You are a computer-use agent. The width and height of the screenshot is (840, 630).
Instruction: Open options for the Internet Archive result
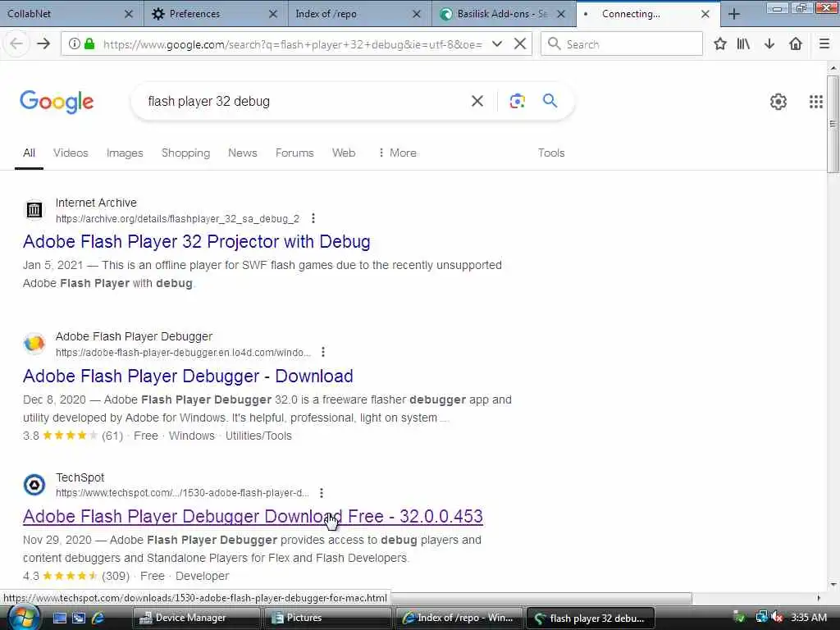click(x=313, y=218)
